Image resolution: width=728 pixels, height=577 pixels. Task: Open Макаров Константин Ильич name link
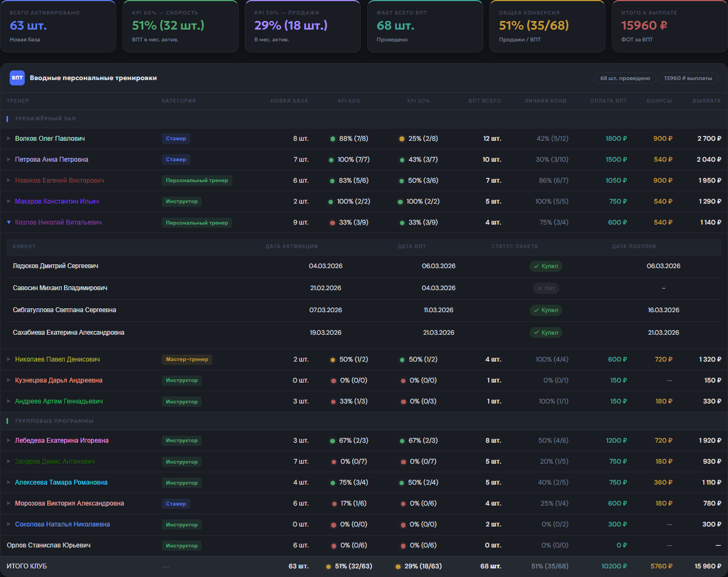(57, 201)
